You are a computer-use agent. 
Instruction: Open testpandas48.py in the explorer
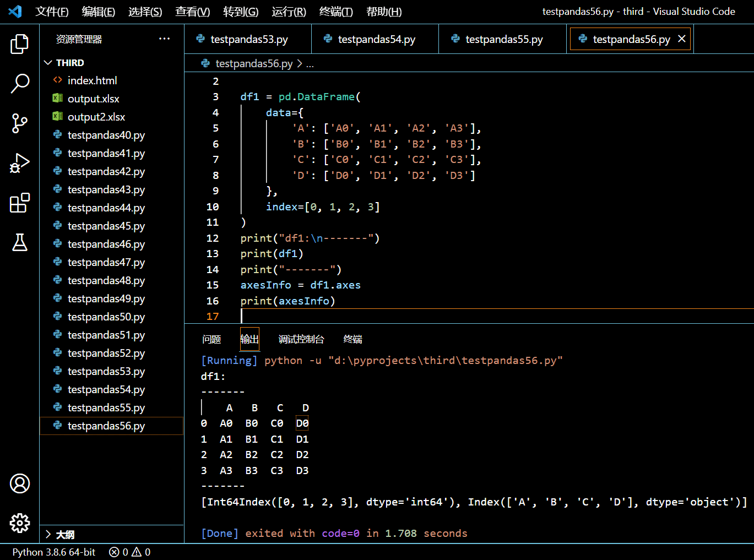coord(112,280)
